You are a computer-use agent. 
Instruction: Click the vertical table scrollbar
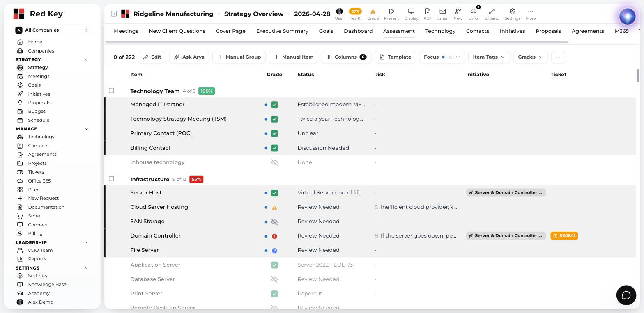[638, 75]
